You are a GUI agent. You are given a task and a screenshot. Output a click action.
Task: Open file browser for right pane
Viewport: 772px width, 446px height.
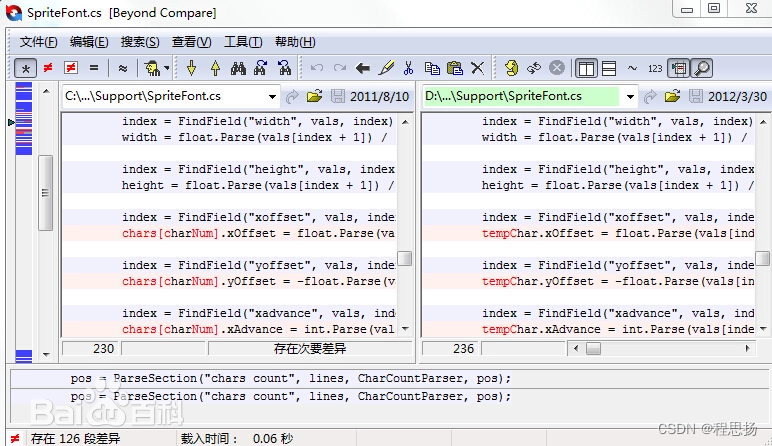[x=673, y=96]
